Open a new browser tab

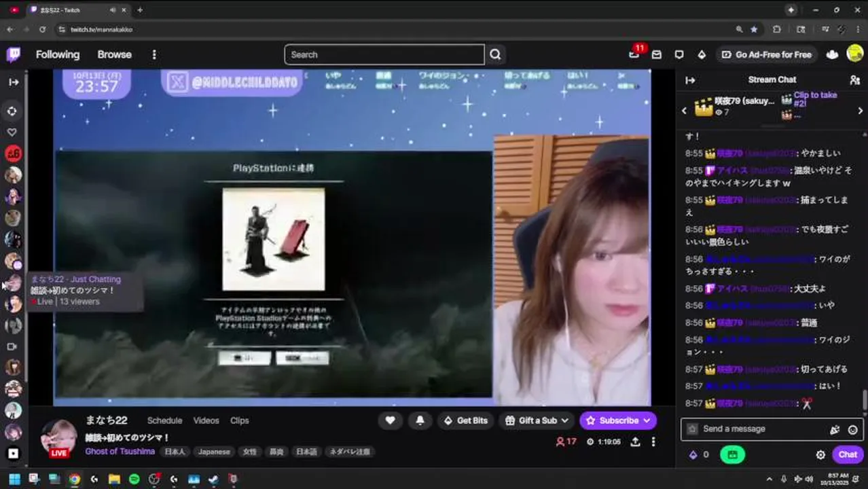(140, 10)
